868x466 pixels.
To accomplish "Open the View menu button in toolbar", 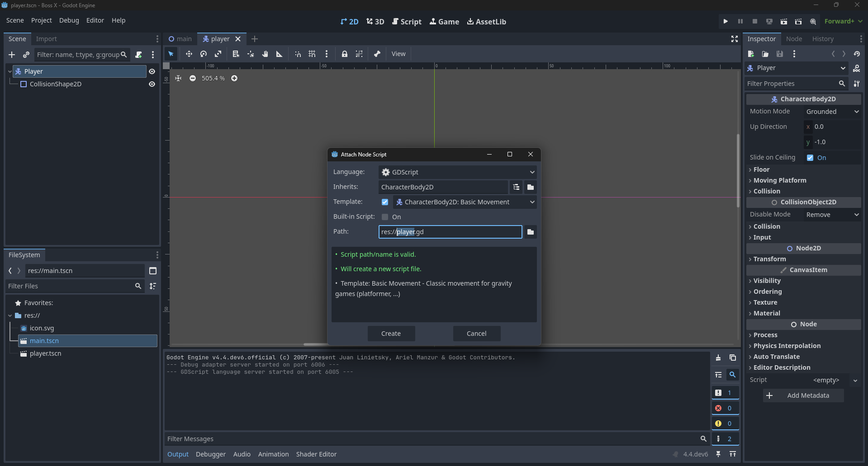I will [398, 54].
